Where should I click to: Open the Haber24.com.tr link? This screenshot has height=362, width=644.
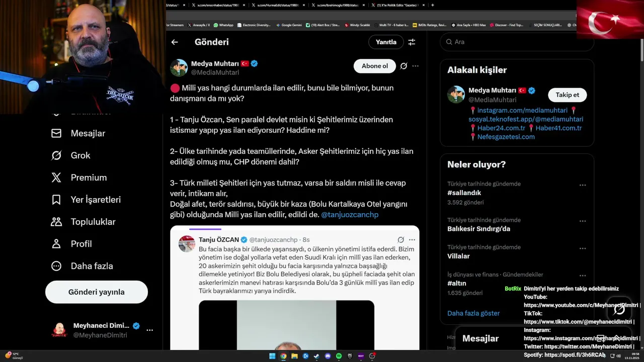tap(501, 128)
